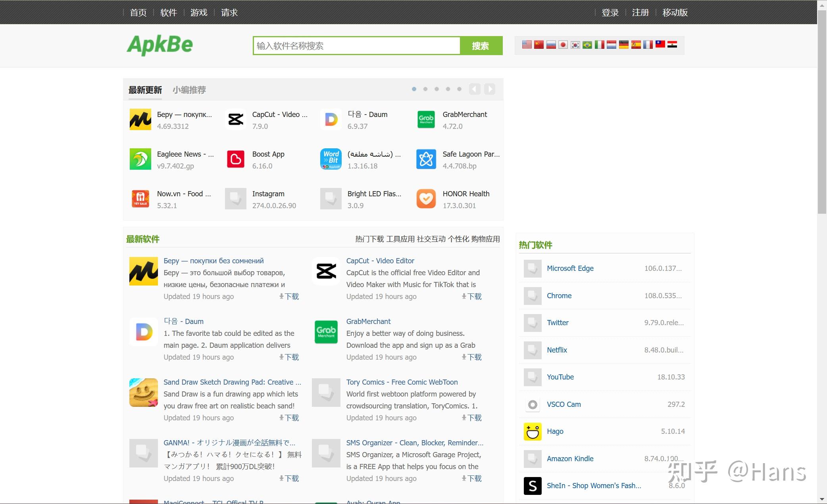Click the page vertical scrollbar thumb
Image resolution: width=827 pixels, height=504 pixels.
(x=822, y=111)
